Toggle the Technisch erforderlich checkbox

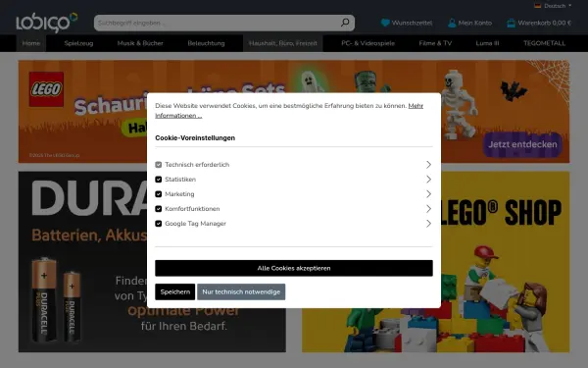tap(158, 165)
